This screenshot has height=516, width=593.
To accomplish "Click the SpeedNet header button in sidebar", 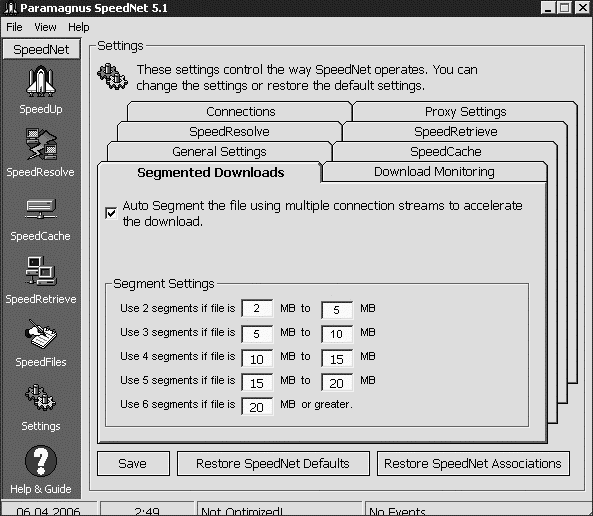I will [41, 50].
